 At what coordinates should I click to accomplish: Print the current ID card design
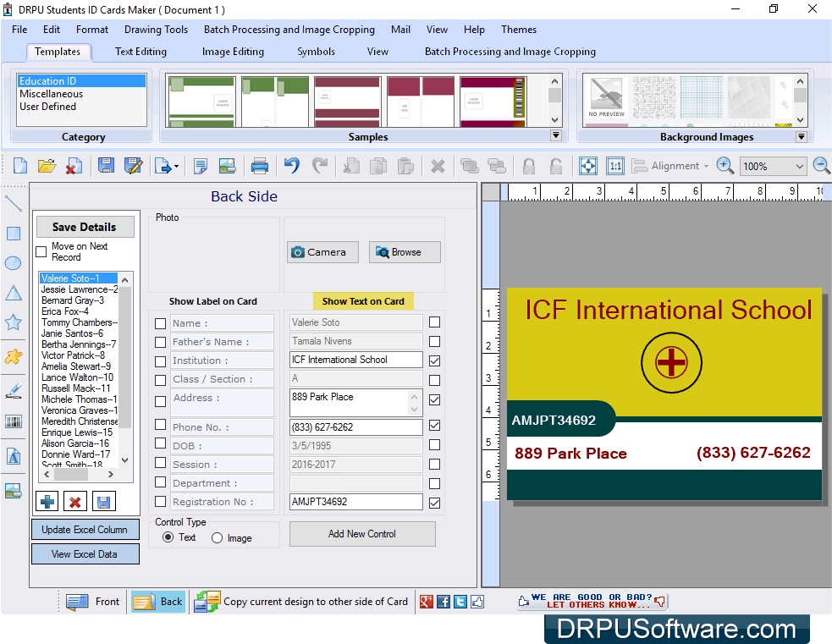pos(260,165)
